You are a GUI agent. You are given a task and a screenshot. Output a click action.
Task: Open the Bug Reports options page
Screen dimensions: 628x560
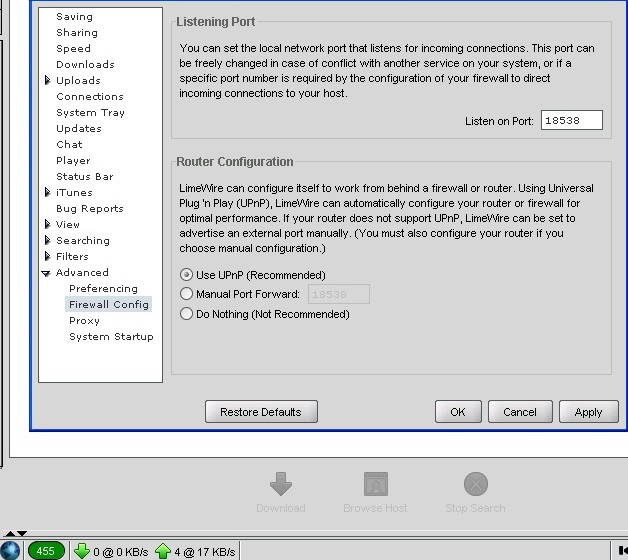click(x=90, y=209)
